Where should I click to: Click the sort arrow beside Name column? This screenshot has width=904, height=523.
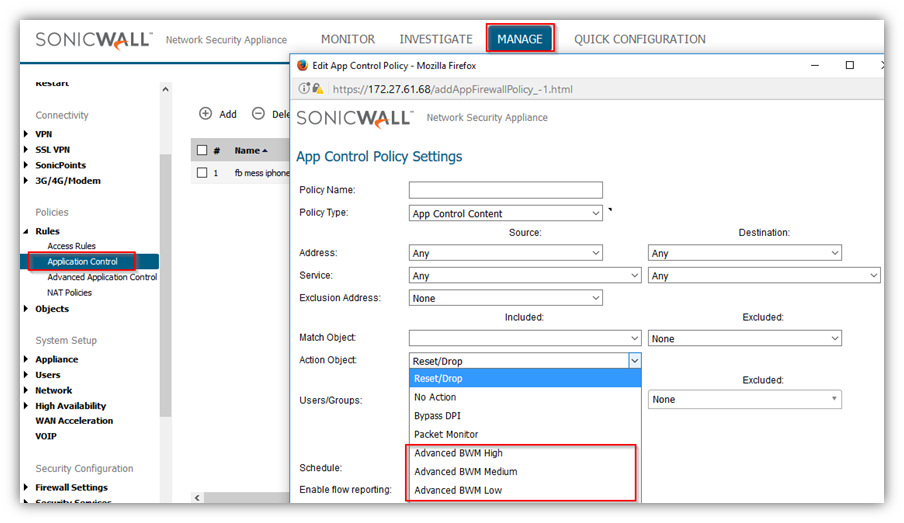[x=265, y=150]
